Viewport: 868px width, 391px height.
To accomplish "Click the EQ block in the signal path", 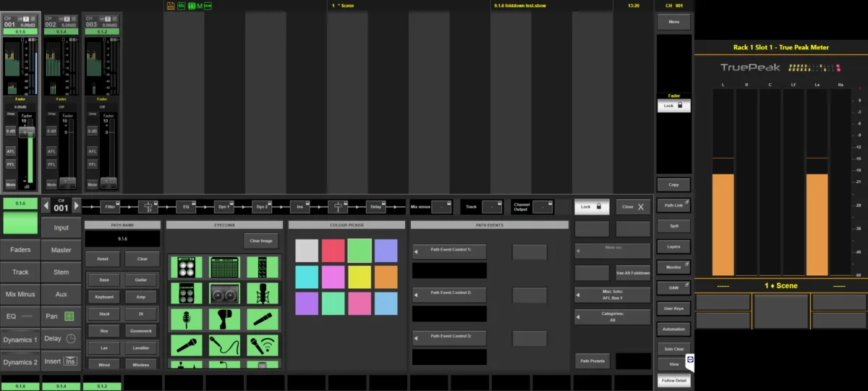I will (x=186, y=207).
